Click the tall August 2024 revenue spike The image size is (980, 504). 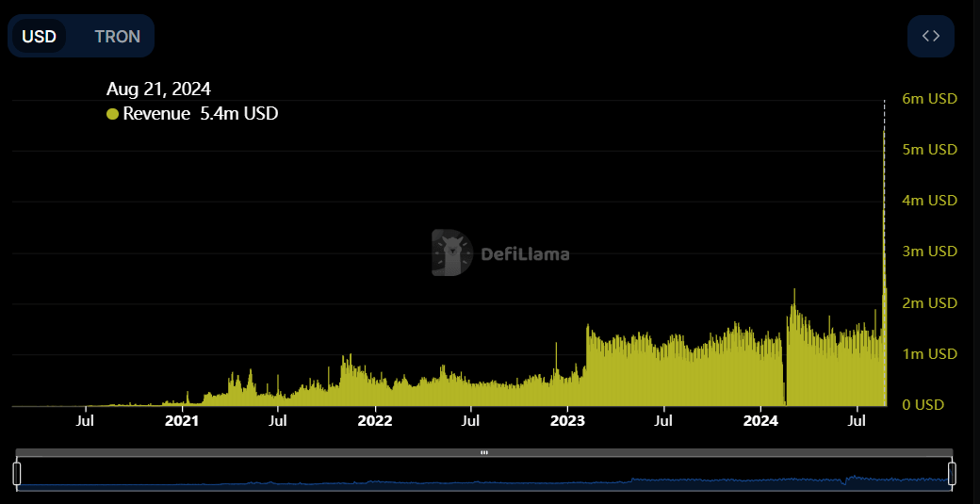(885, 268)
